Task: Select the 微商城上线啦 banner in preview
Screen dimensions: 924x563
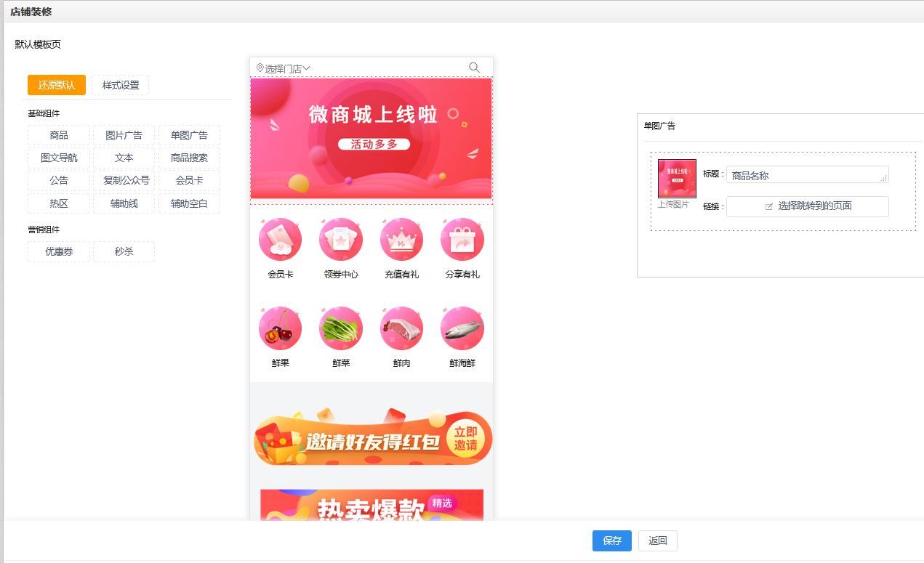Action: pos(371,138)
